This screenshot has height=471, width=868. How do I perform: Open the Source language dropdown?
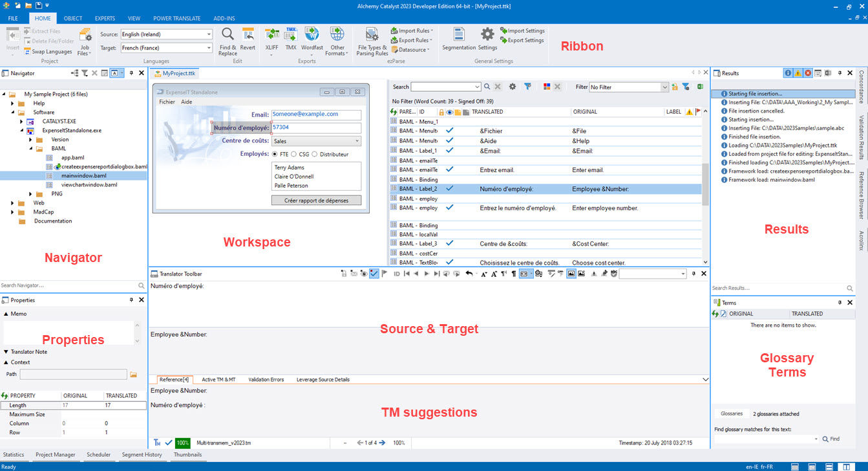pyautogui.click(x=208, y=34)
